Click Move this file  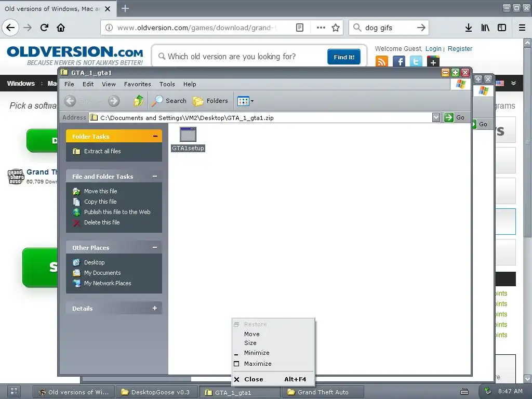tap(100, 191)
